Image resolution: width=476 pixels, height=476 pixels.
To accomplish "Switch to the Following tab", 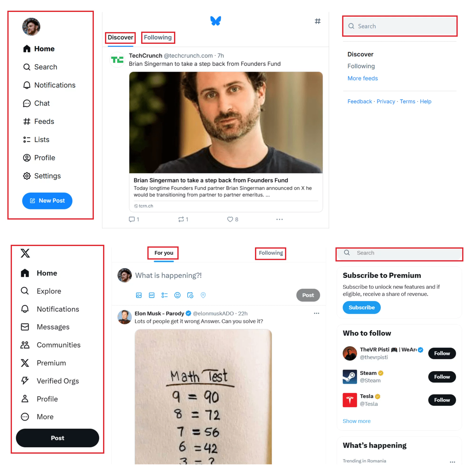I will tap(158, 37).
